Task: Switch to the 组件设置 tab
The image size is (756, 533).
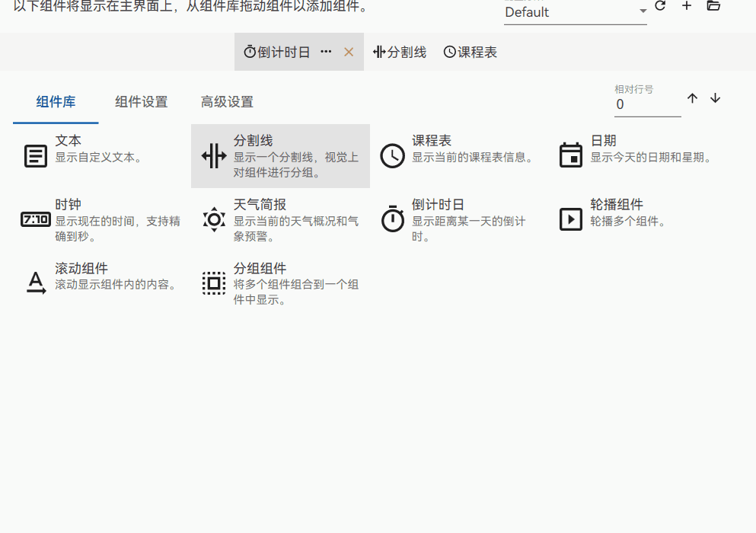Action: tap(142, 102)
